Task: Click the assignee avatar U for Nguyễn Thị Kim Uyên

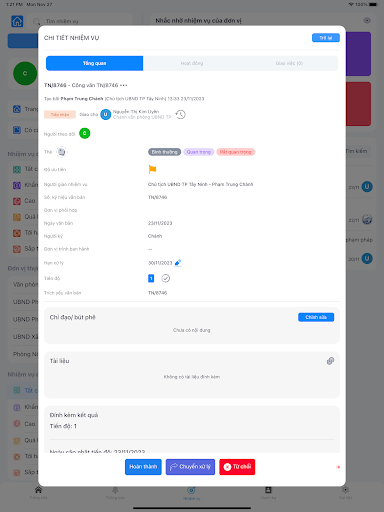Action: click(106, 114)
